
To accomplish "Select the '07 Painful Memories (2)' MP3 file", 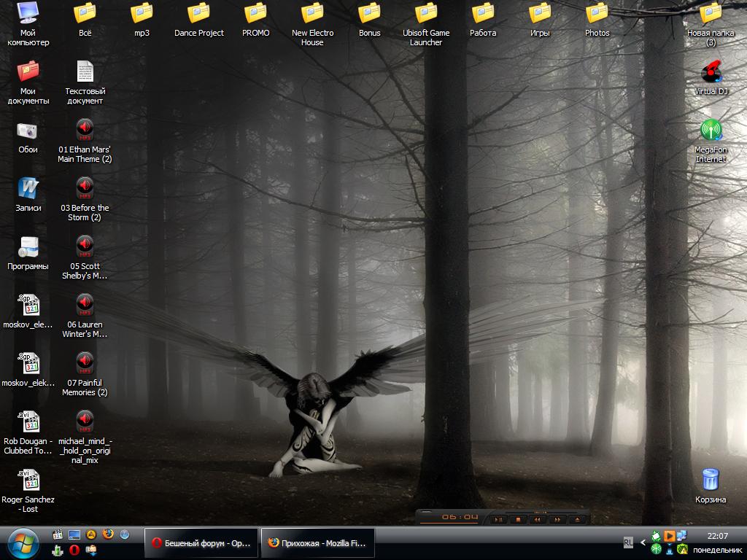I will 85,363.
